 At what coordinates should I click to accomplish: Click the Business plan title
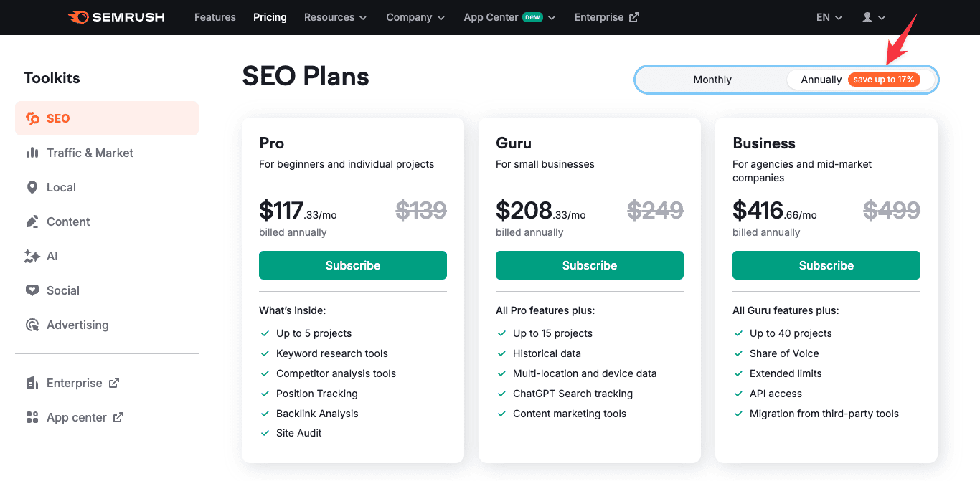click(x=764, y=143)
